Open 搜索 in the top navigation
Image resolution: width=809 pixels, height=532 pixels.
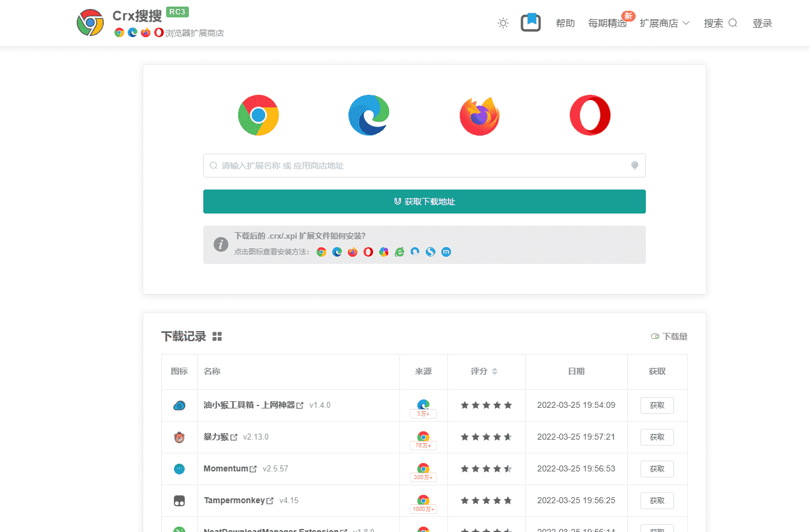click(720, 23)
